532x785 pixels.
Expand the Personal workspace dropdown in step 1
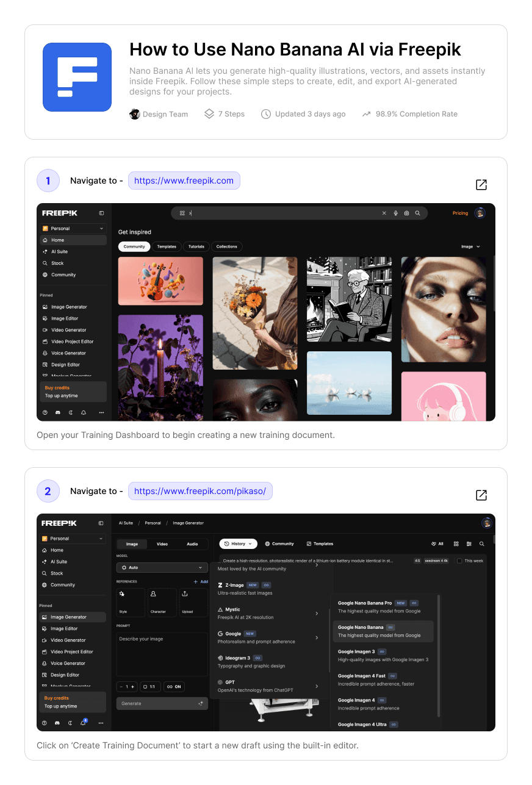73,229
